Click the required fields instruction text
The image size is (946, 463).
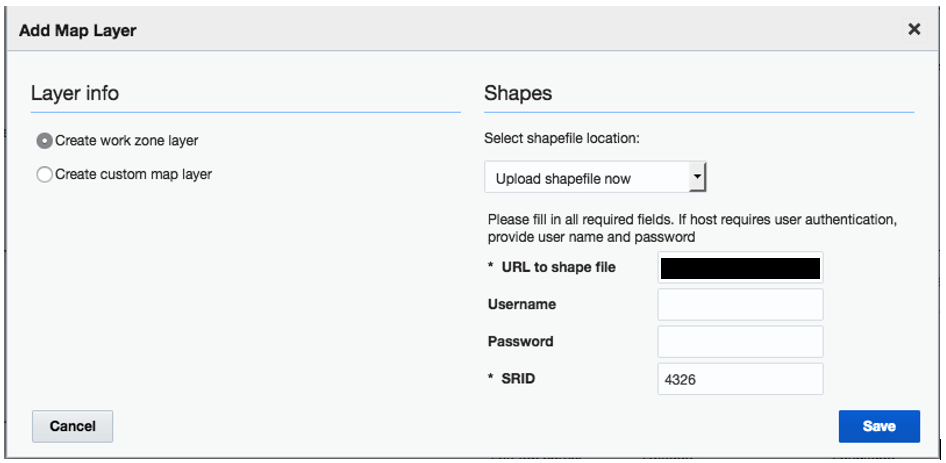[x=691, y=228]
